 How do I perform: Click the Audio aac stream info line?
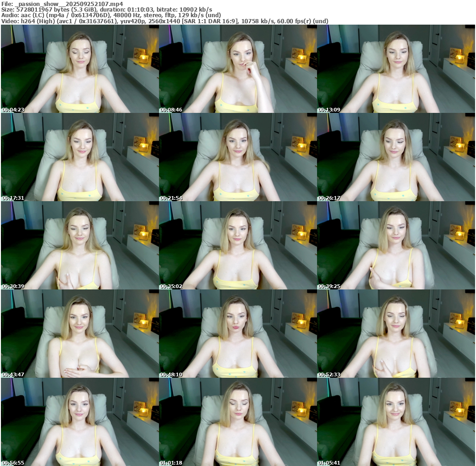(111, 15)
